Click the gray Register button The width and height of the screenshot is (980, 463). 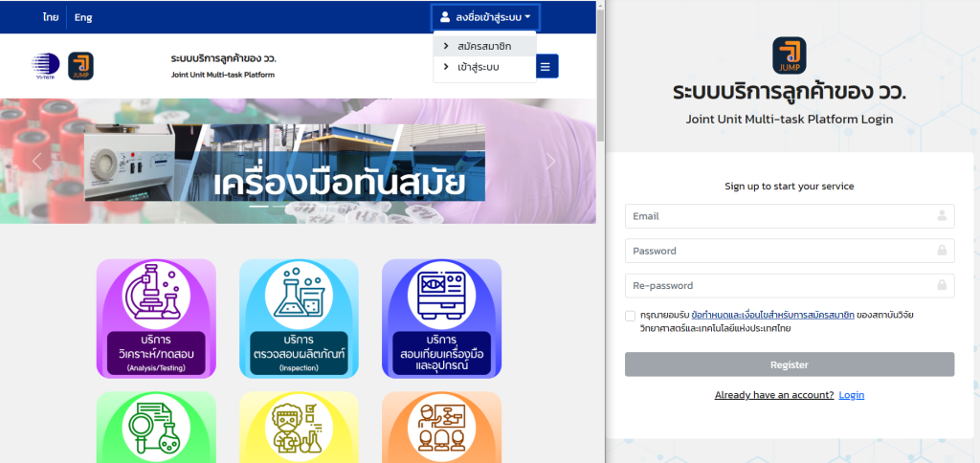[x=790, y=364]
